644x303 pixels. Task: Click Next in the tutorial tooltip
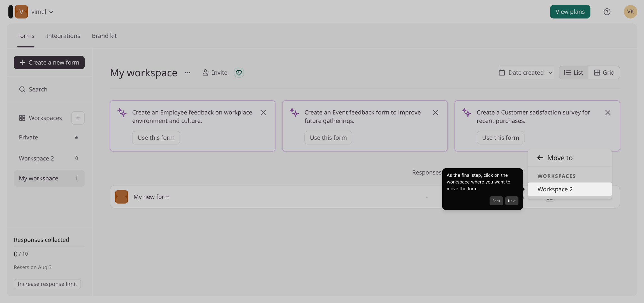point(512,201)
